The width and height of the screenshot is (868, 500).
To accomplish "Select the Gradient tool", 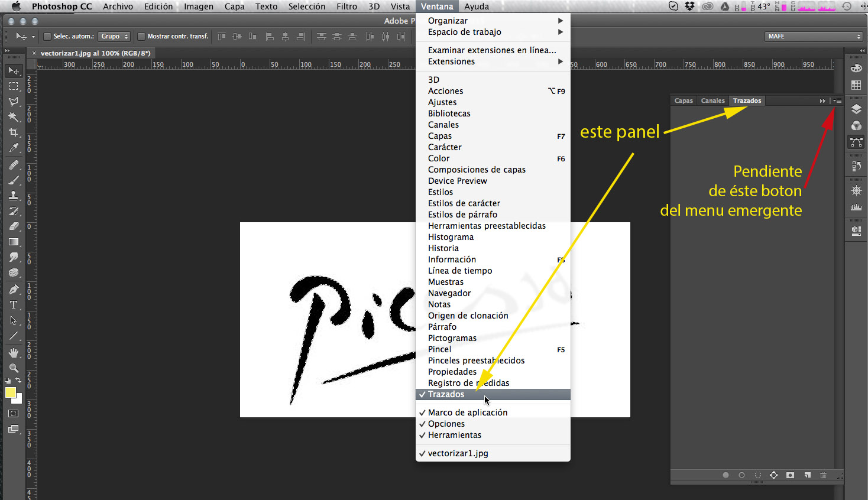I will (x=14, y=242).
